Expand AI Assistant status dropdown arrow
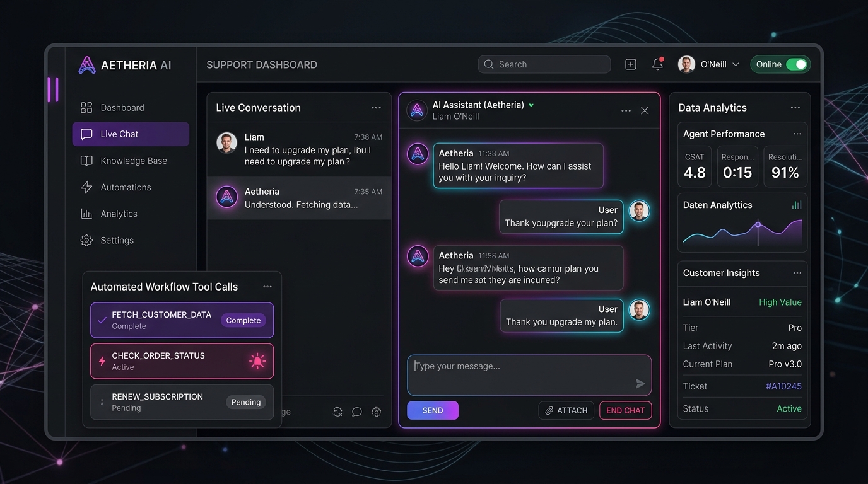The width and height of the screenshot is (868, 484). coord(531,105)
